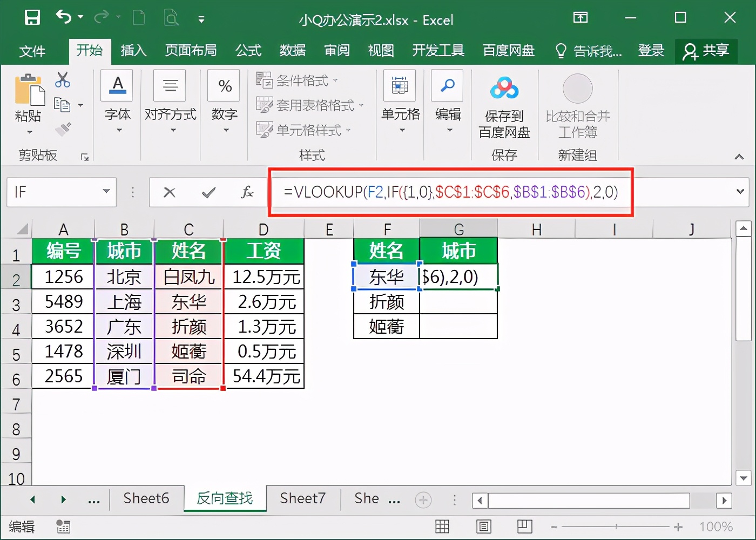Open Cell Styles (单元格样式)

pos(303,130)
